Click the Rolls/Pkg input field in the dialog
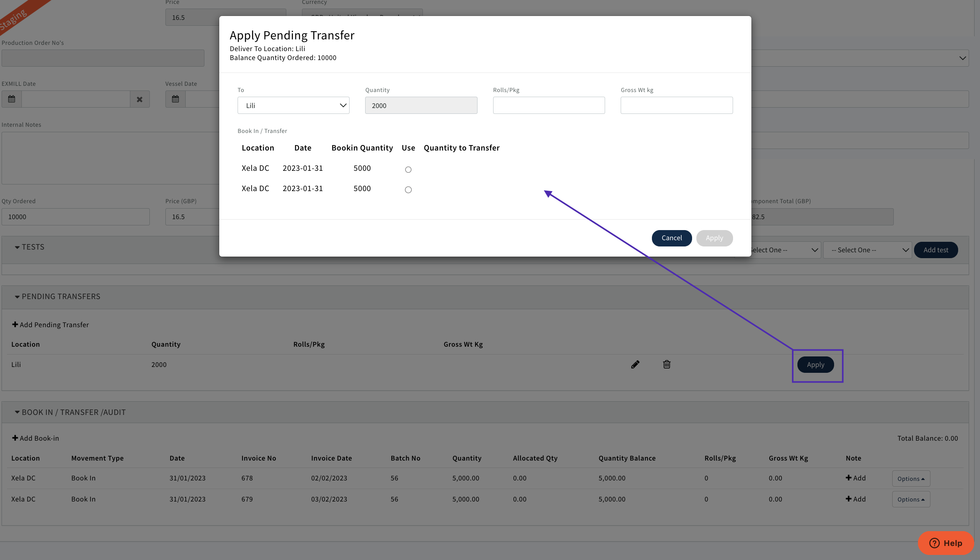980x560 pixels. click(x=549, y=105)
